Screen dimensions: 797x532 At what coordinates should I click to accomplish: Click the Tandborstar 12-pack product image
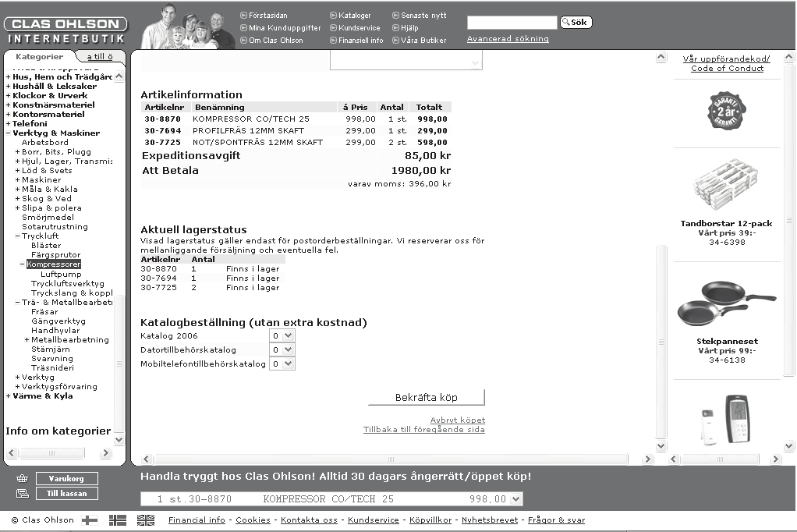pos(726,185)
